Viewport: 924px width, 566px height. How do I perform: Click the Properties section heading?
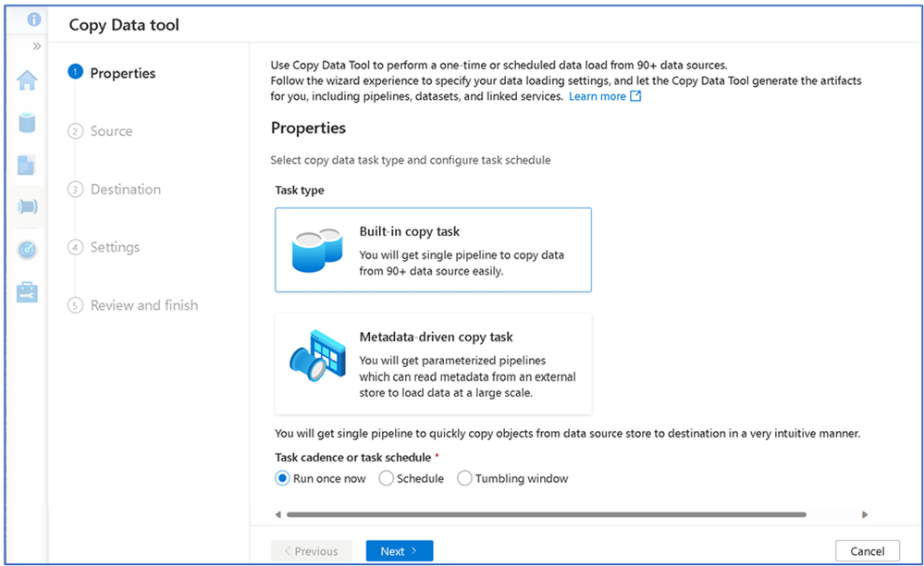coord(308,128)
